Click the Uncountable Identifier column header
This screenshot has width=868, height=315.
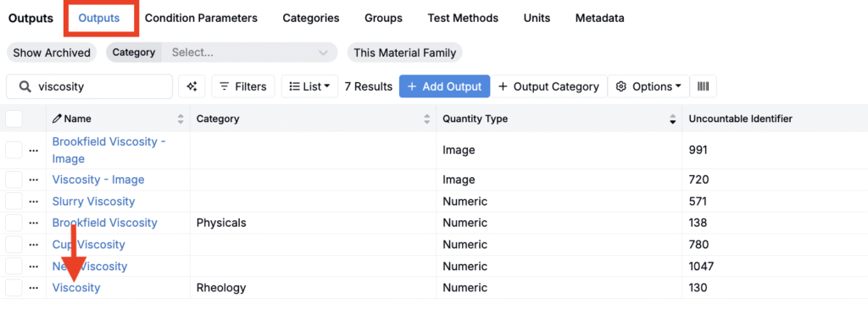741,119
